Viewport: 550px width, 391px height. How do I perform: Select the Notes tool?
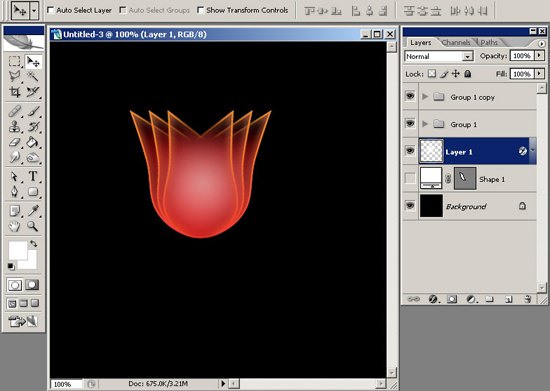point(15,211)
